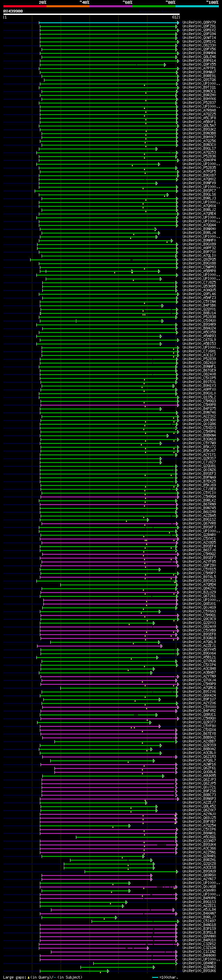Click the UniRef100_C5XHU0 label

pyautogui.click(x=199, y=321)
